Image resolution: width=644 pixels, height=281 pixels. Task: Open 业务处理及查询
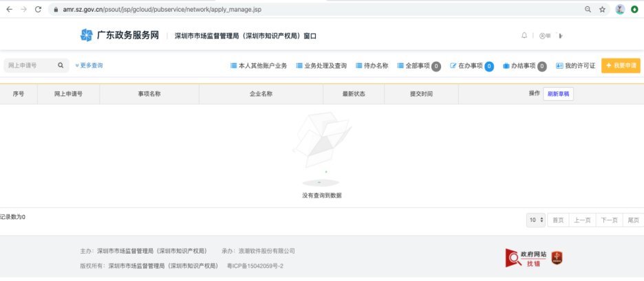[x=321, y=66]
